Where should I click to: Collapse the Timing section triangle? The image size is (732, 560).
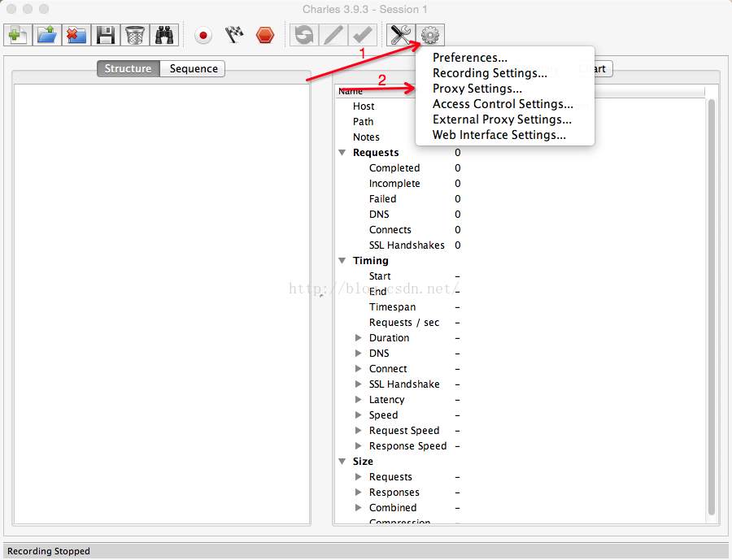tap(342, 260)
